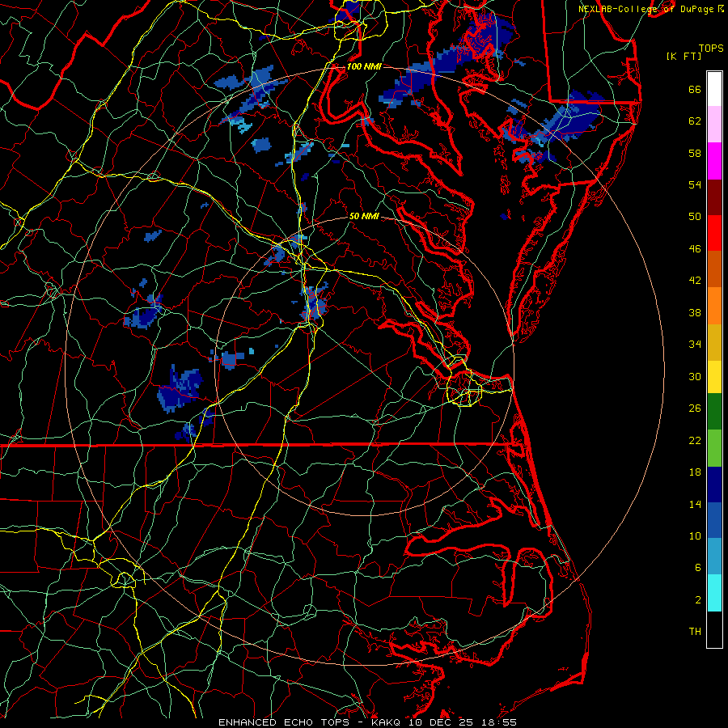Click the "30" legend value
Screen dimensions: 728x728
coord(695,376)
